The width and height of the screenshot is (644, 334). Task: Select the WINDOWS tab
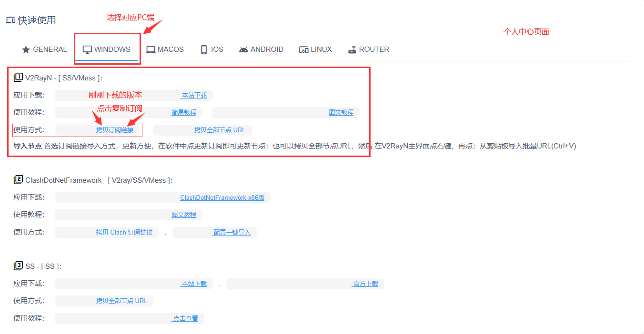coord(107,49)
